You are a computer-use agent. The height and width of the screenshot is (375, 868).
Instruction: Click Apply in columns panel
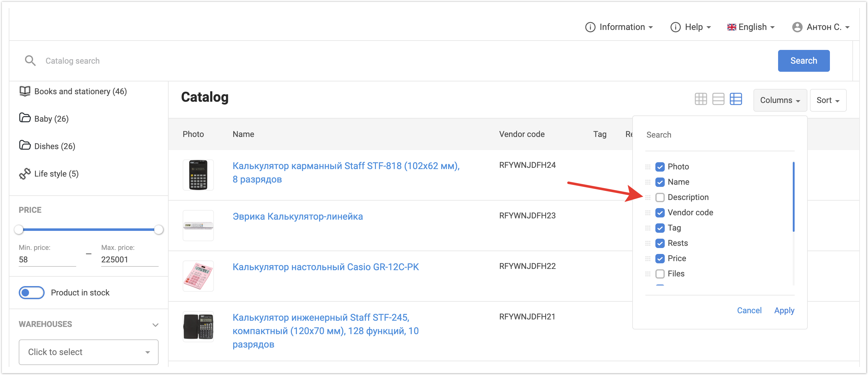(x=784, y=310)
